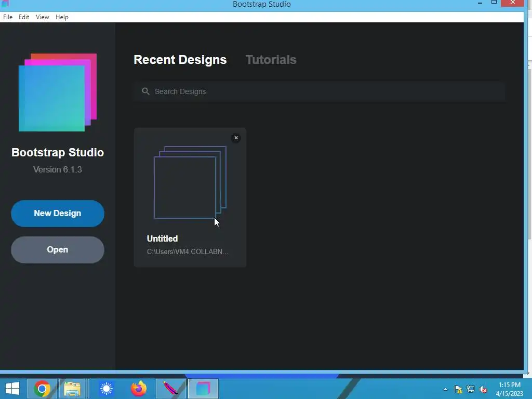This screenshot has width=532, height=399.
Task: Open the taskbar clock showing 1:15 PM
Action: 509,389
